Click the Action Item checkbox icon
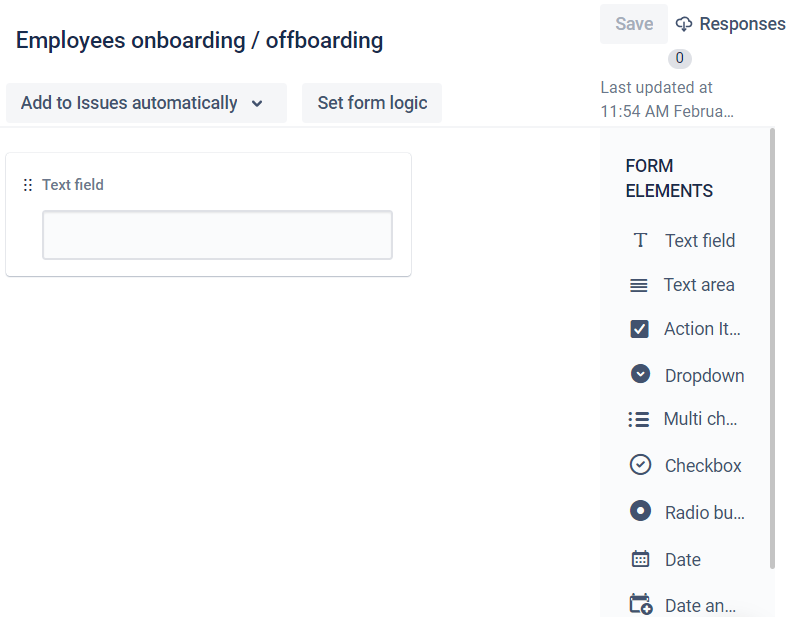The width and height of the screenshot is (791, 617). [x=640, y=329]
